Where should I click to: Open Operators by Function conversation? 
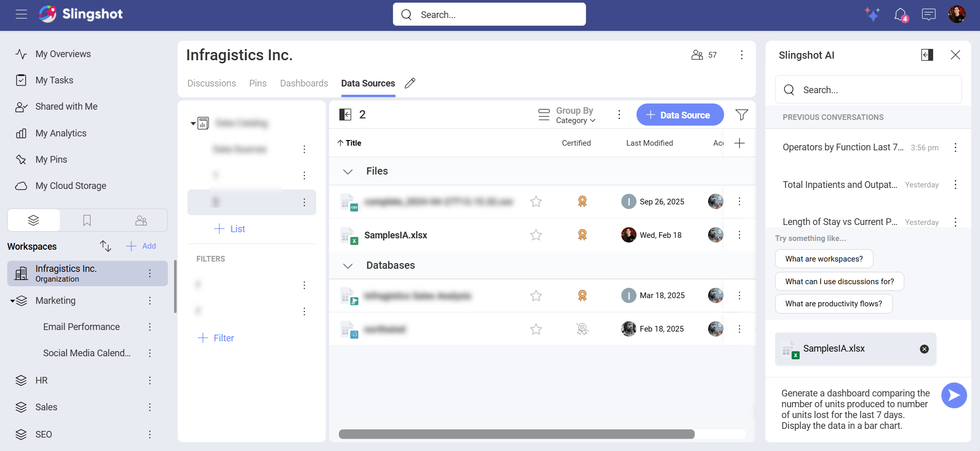pos(843,147)
